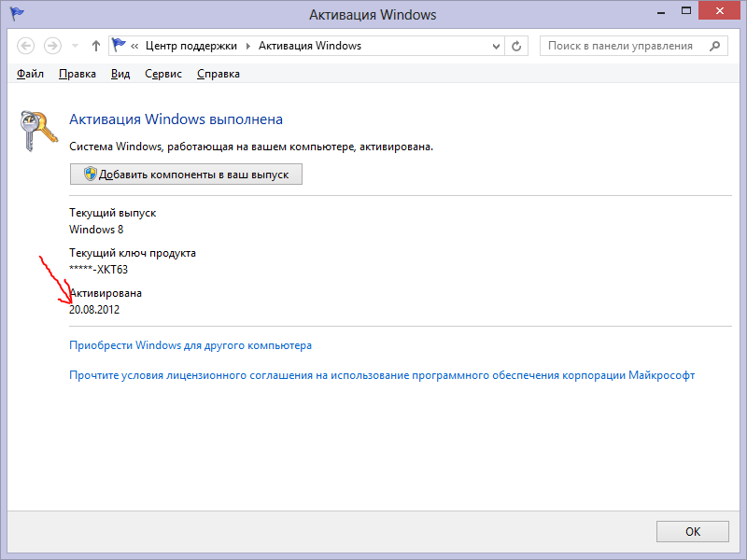The height and width of the screenshot is (560, 747).
Task: Expand the address bar history dropdown
Action: (496, 46)
